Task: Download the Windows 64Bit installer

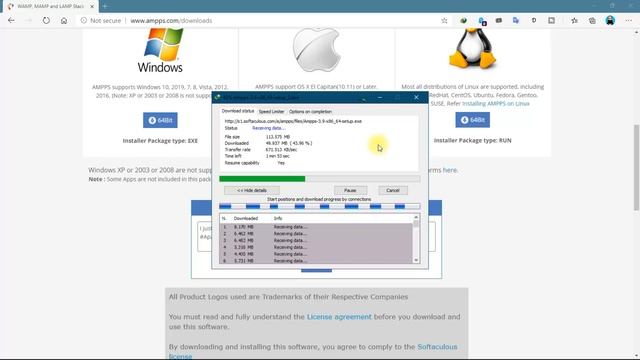Action: [x=160, y=120]
